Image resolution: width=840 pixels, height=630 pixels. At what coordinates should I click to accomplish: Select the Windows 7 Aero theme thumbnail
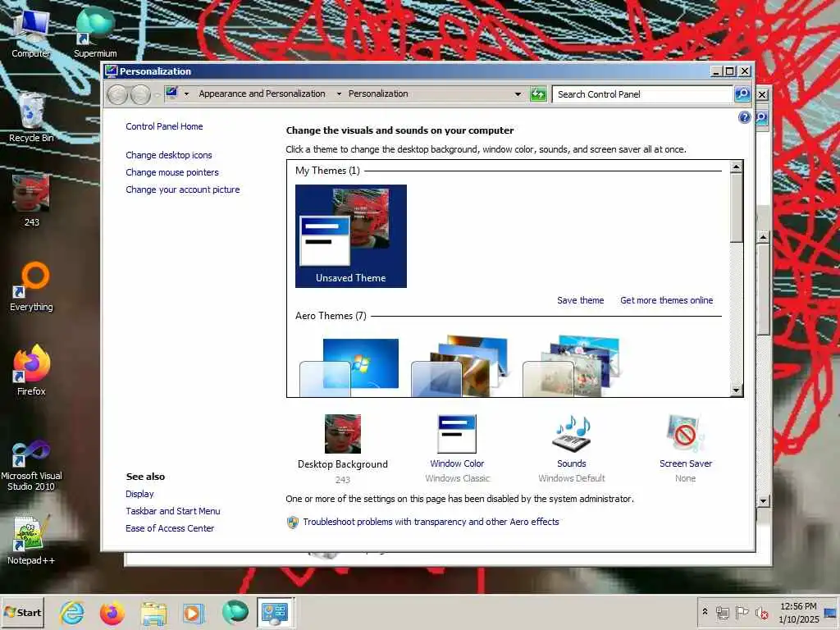click(349, 367)
